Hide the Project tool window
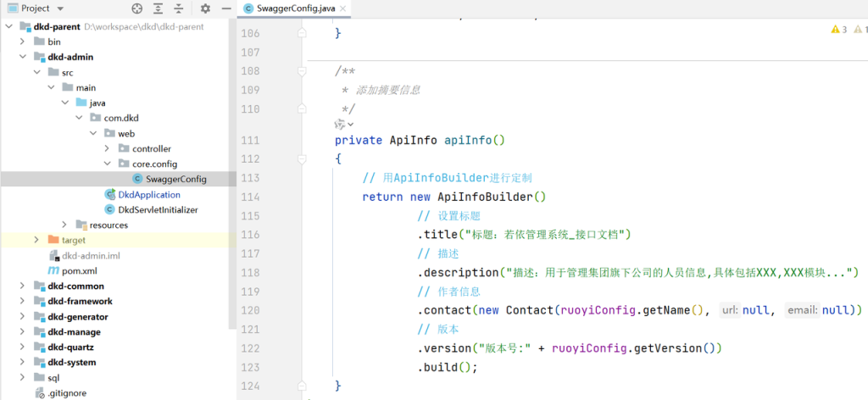 pyautogui.click(x=225, y=8)
